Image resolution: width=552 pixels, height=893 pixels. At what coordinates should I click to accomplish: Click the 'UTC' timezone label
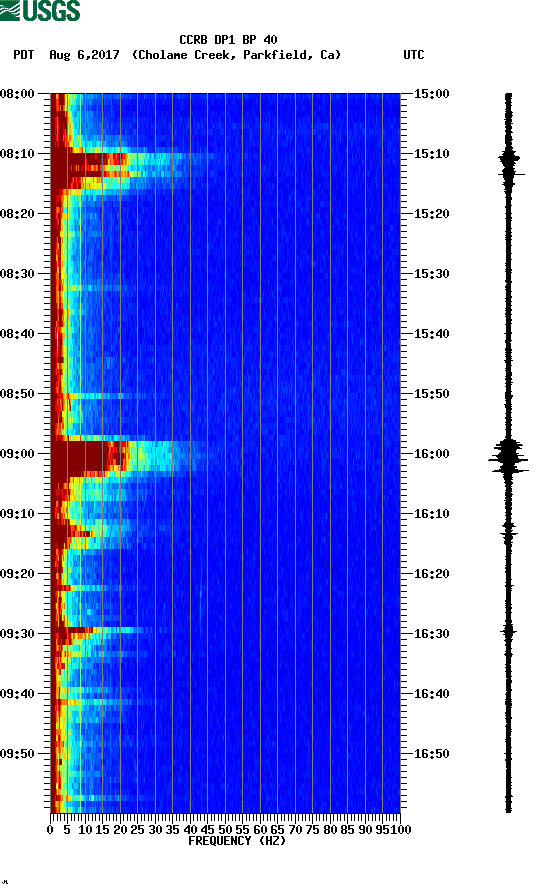coord(414,55)
